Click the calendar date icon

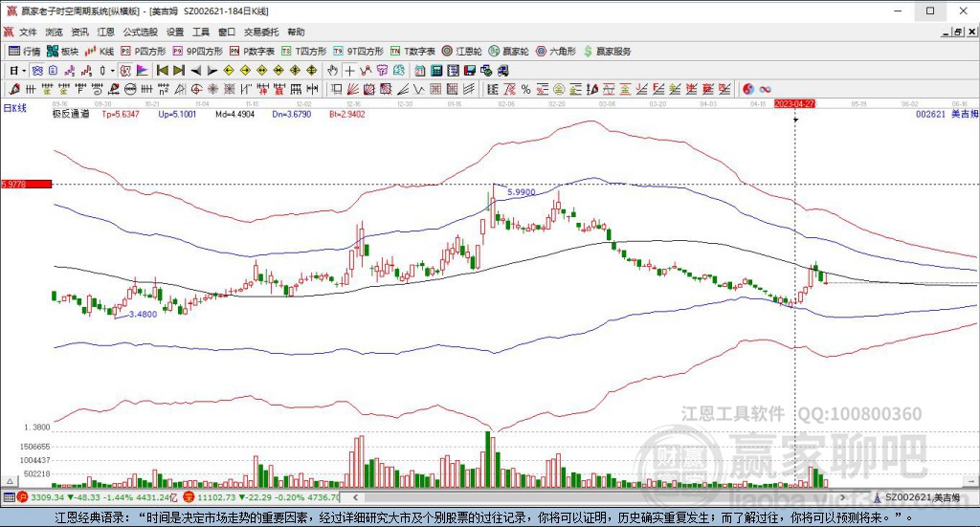coord(420,71)
